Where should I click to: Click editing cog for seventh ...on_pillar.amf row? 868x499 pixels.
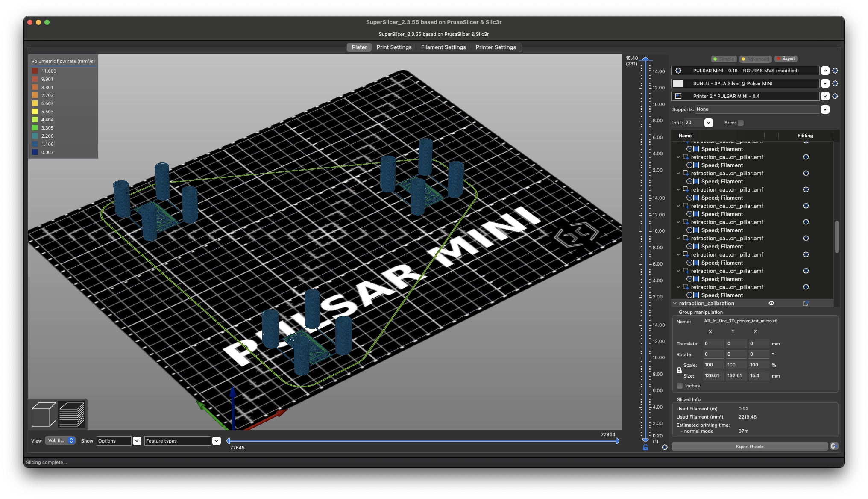tap(806, 254)
